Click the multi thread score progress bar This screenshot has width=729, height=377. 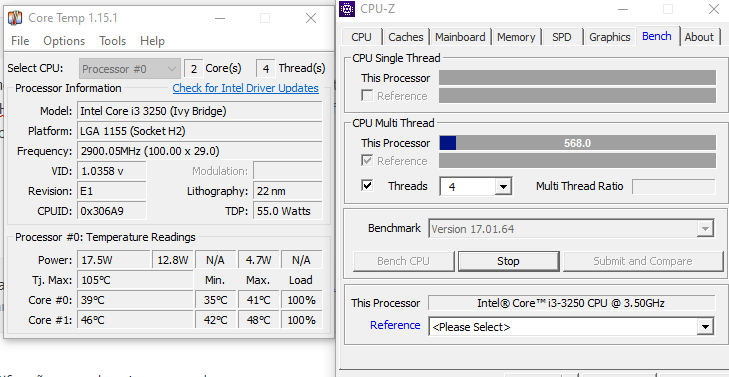pyautogui.click(x=577, y=143)
